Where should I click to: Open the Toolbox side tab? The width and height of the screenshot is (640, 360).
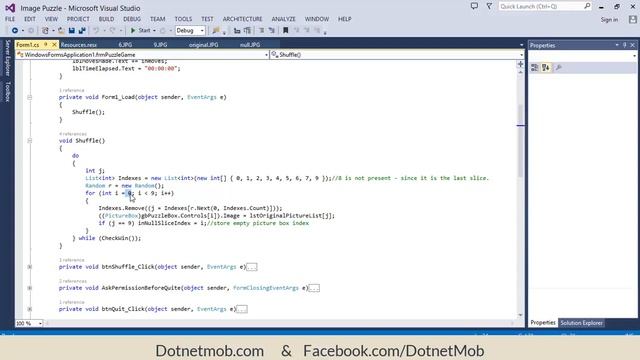coord(7,91)
